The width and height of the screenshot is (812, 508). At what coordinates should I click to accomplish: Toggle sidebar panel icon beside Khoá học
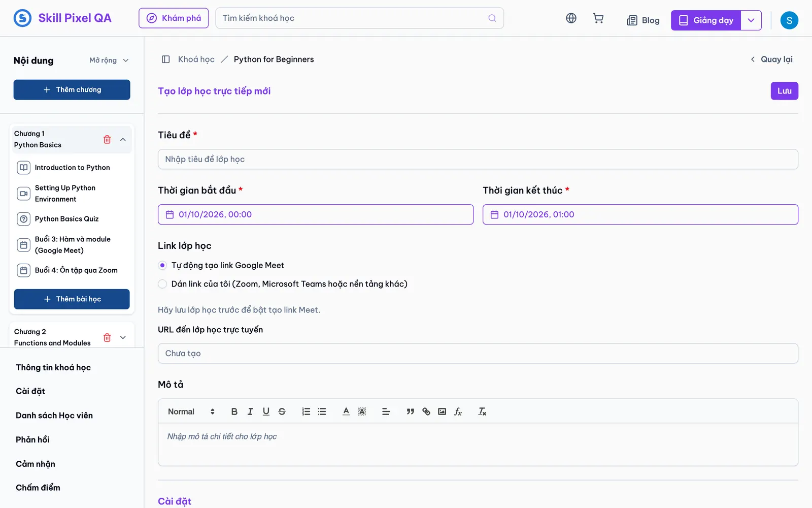(x=165, y=59)
